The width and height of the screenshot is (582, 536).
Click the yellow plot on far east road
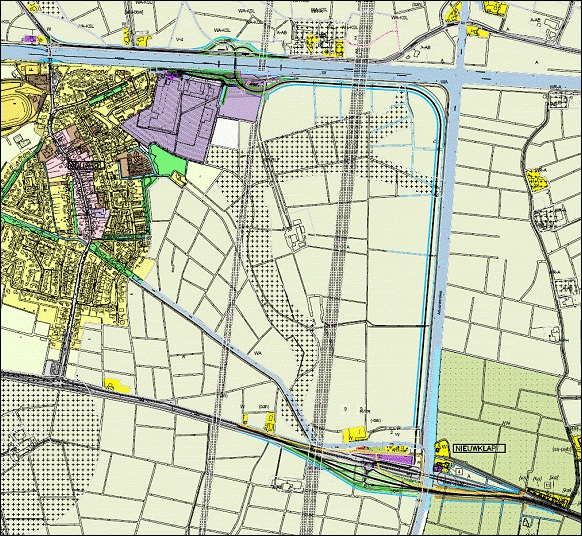click(x=537, y=180)
